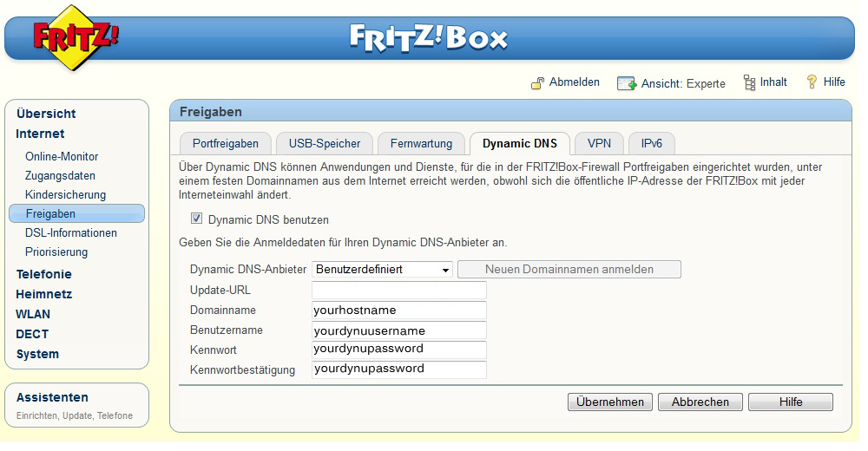This screenshot has width=868, height=451.
Task: Click the Abmelden link
Action: click(574, 82)
